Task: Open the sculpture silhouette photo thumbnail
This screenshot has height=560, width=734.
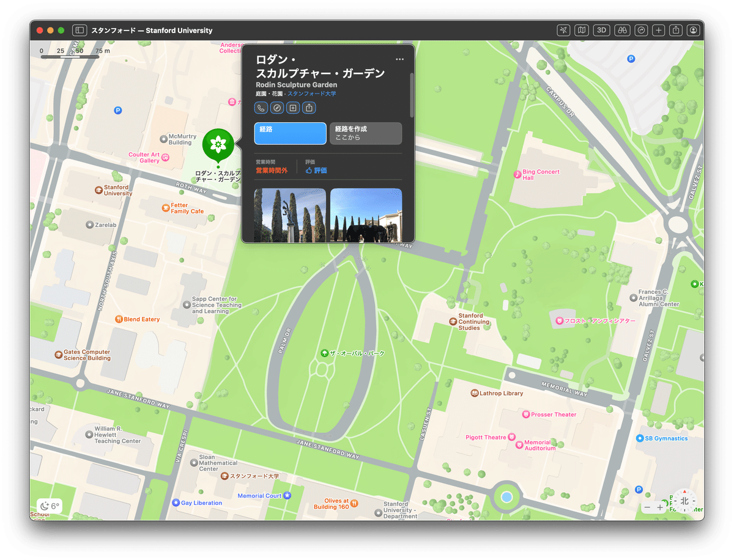Action: coord(366,215)
